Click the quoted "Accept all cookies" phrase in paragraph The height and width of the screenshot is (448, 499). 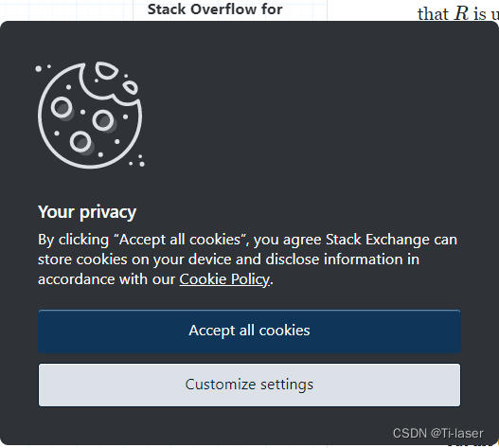tap(180, 240)
